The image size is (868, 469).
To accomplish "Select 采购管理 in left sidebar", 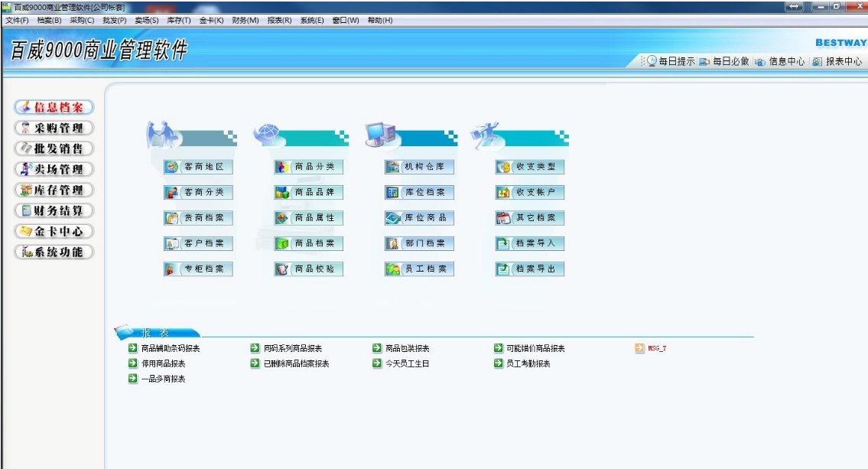I will [54, 128].
